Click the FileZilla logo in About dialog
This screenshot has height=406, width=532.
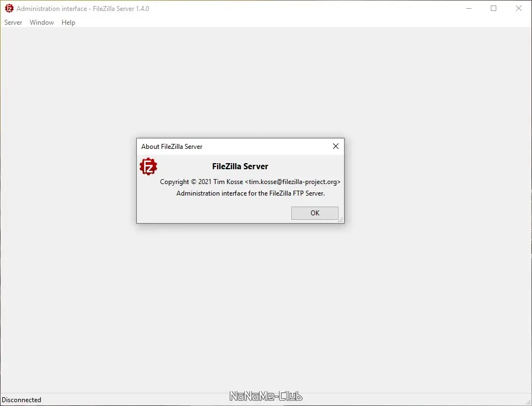coord(148,166)
